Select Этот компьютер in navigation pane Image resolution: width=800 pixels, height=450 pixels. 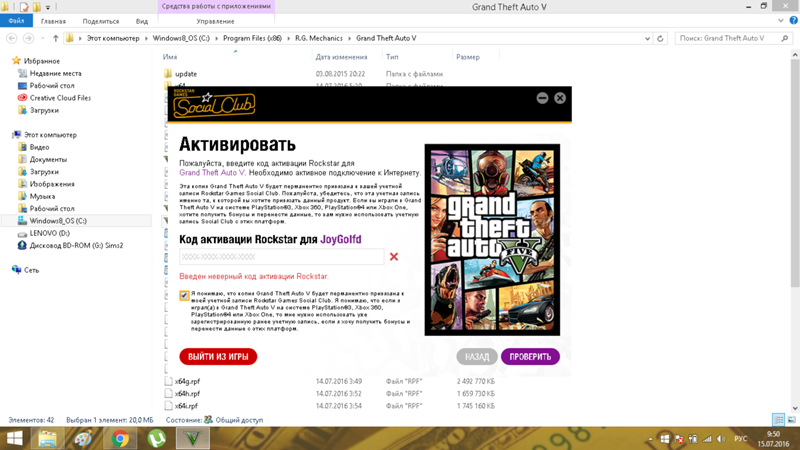[x=50, y=135]
